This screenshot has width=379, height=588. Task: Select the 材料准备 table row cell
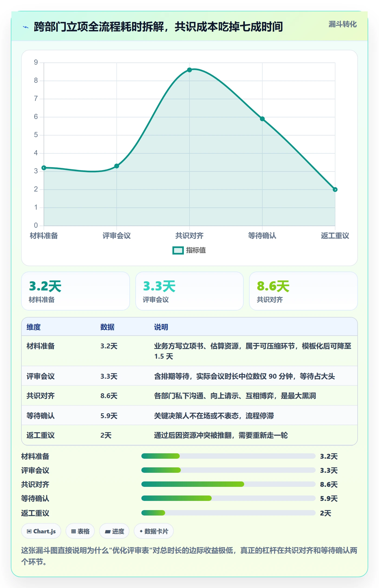click(x=41, y=346)
